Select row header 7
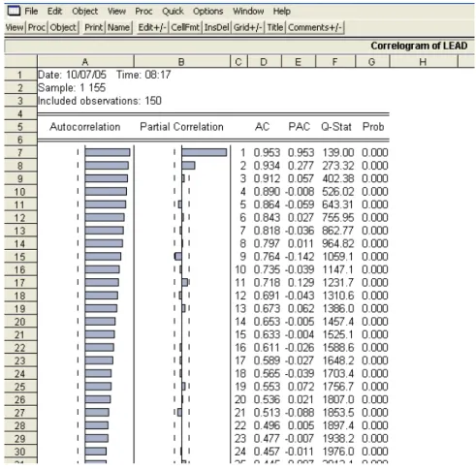476x470 pixels. pos(20,153)
